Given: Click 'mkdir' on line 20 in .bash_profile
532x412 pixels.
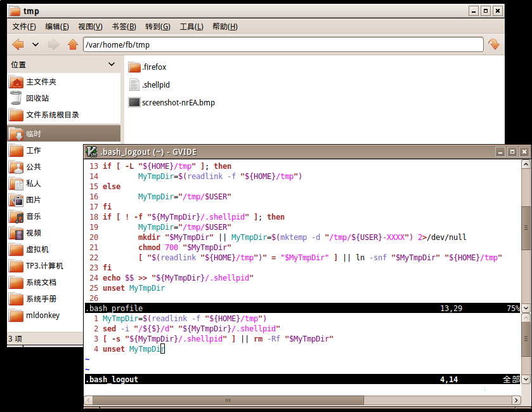Looking at the screenshot, I should pos(149,237).
